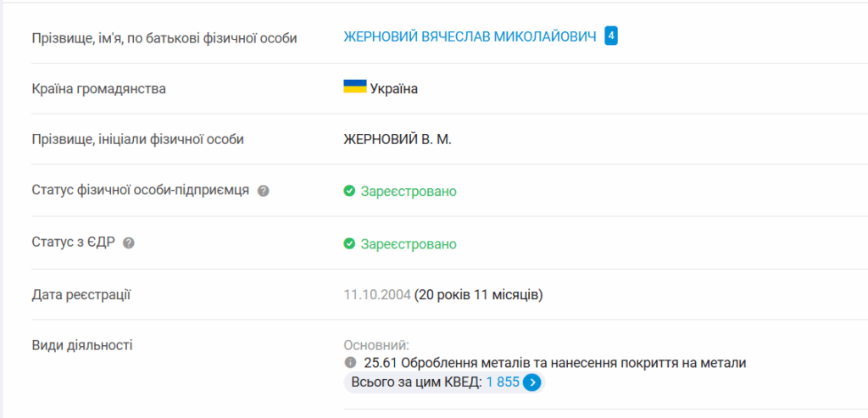This screenshot has height=418, width=868.
Task: Click the Ukrainian flag icon
Action: tap(355, 87)
